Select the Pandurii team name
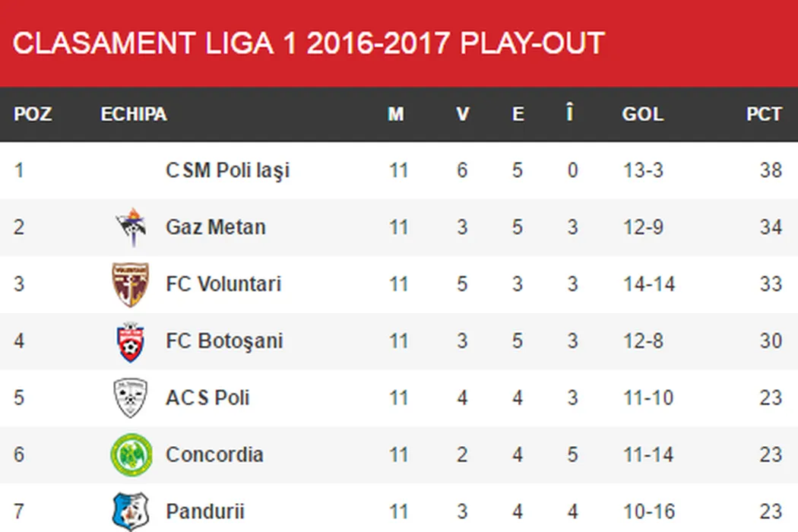798x532 pixels. [x=205, y=511]
